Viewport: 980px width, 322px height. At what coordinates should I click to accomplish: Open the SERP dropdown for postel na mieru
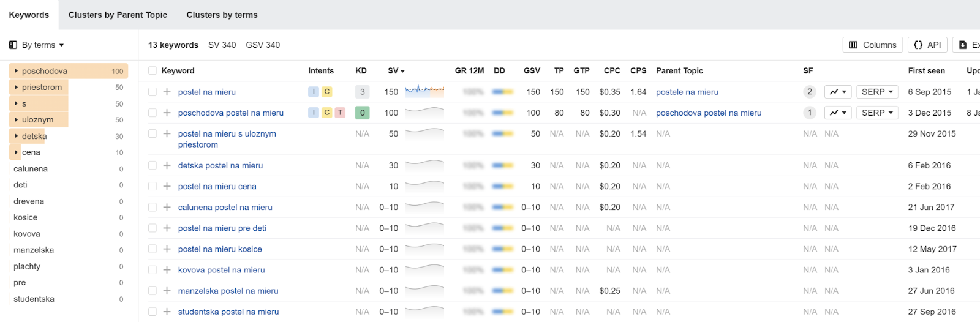pyautogui.click(x=877, y=92)
